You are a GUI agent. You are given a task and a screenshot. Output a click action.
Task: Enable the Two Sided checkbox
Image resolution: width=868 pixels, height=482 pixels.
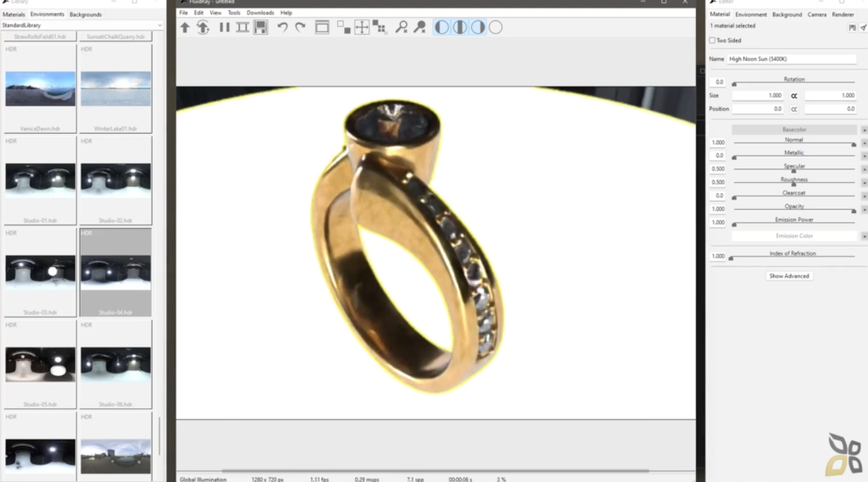[x=712, y=41]
